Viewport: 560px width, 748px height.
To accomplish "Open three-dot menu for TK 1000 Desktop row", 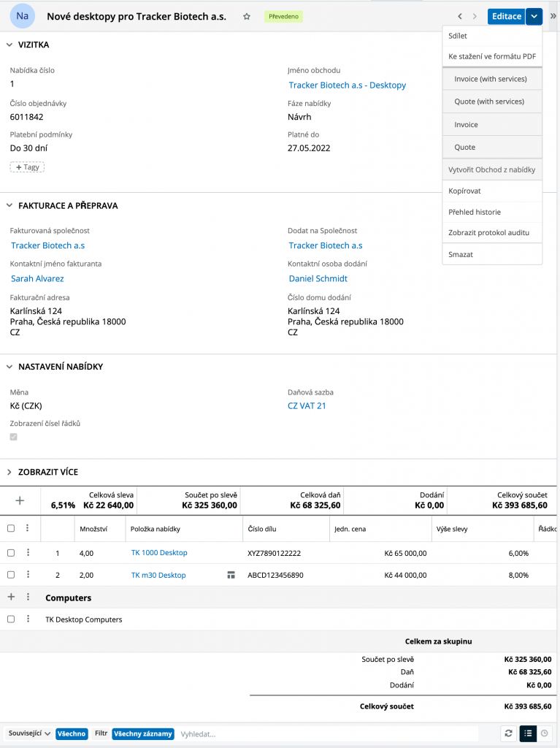I will click(x=28, y=553).
